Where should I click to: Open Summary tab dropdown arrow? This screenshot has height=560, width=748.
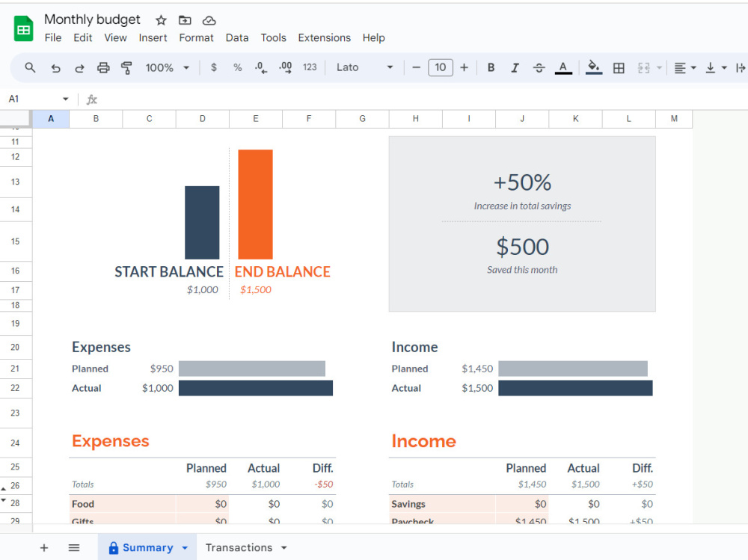tap(185, 548)
